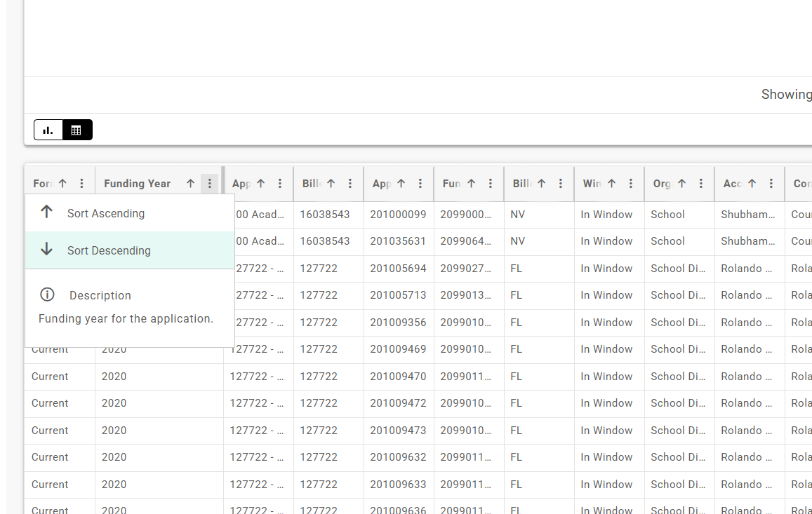Open the Acc column three-dot menu
812x514 pixels.
click(771, 184)
